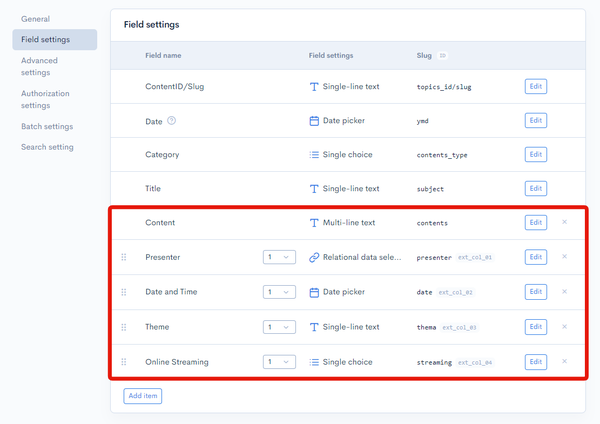
Task: Edit the Presenter field
Action: pos(536,257)
